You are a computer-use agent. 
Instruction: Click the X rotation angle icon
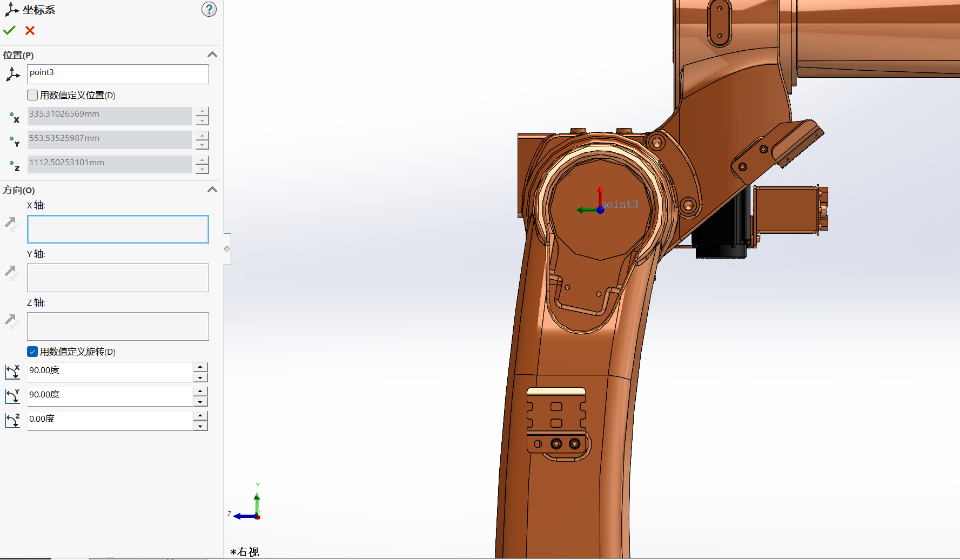coord(12,372)
